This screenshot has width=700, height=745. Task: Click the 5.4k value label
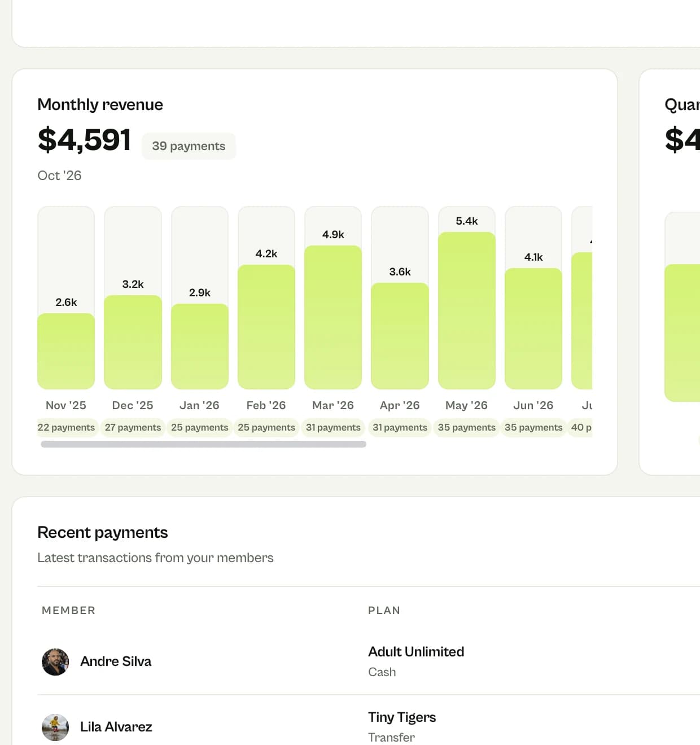[467, 221]
